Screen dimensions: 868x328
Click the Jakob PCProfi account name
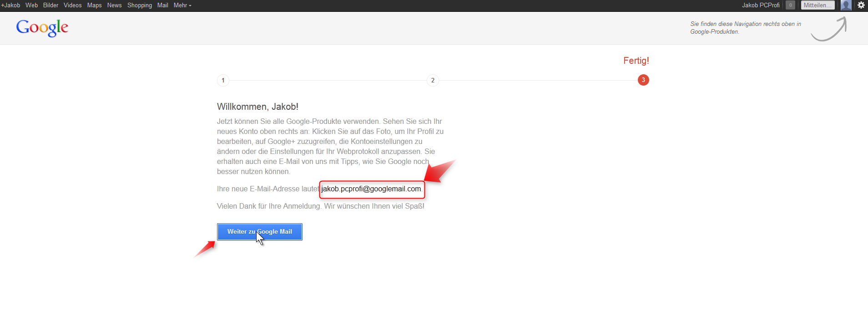tap(761, 5)
